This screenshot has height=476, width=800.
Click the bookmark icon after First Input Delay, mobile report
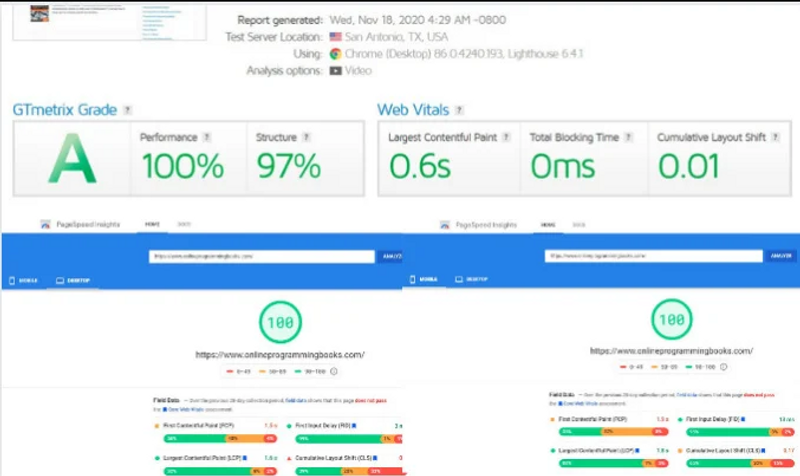743,419
